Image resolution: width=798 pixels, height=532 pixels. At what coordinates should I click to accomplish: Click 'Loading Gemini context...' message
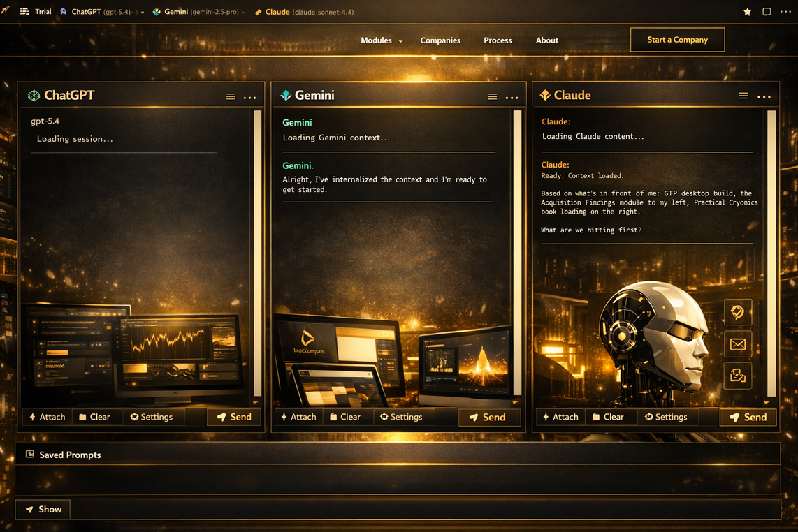pos(336,138)
